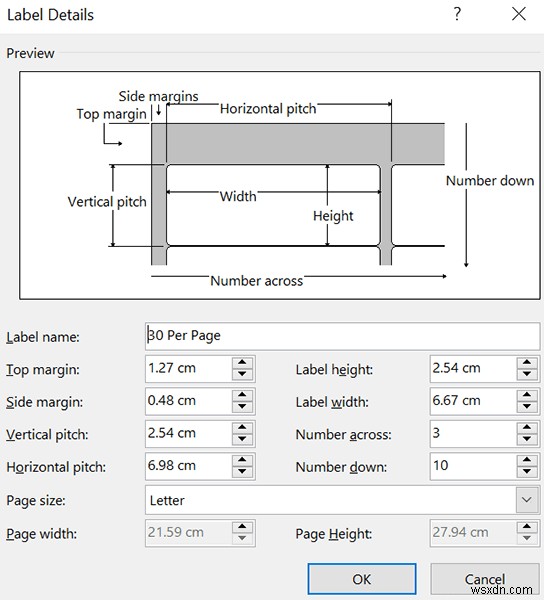Click the Number down value field
The image size is (544, 600).
(x=473, y=466)
